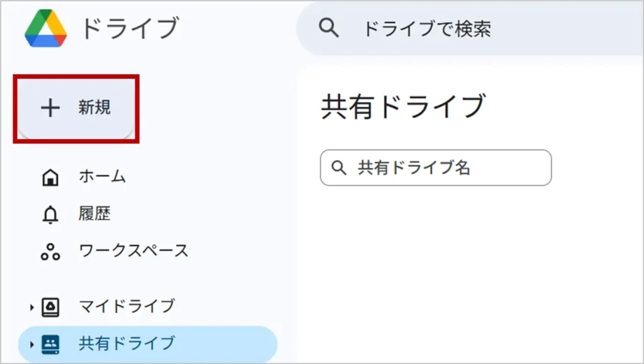Click the magnifier icon in ドライブで検索 bar

click(328, 28)
